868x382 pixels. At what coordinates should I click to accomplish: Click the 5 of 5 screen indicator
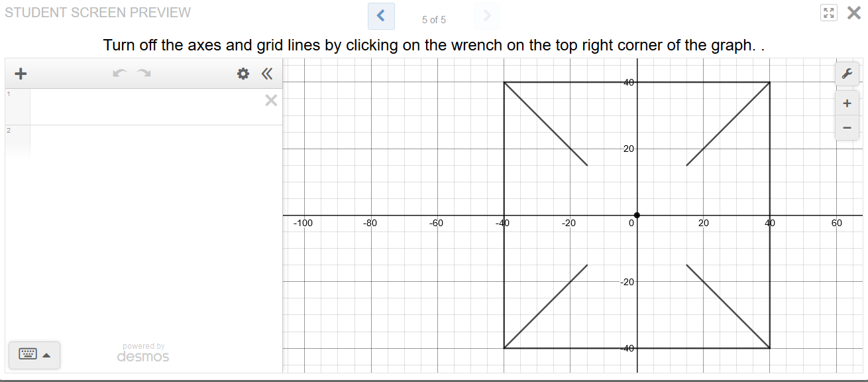tap(434, 20)
